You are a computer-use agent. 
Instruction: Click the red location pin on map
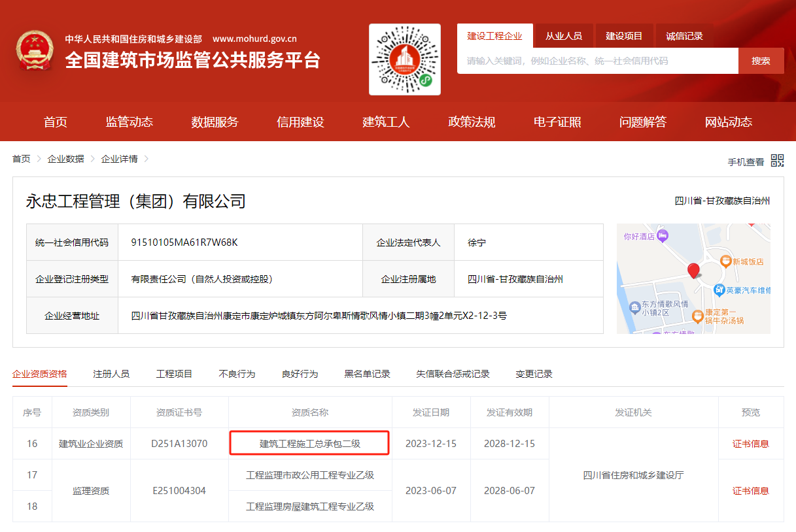693,271
